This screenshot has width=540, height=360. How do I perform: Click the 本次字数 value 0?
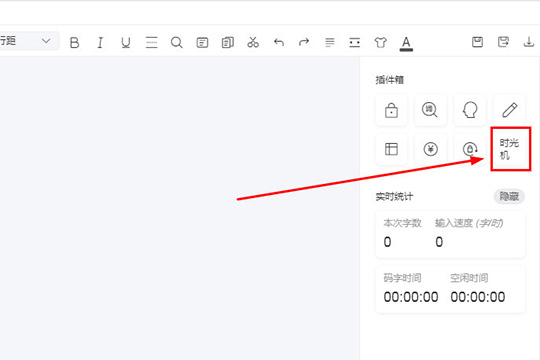(x=387, y=242)
